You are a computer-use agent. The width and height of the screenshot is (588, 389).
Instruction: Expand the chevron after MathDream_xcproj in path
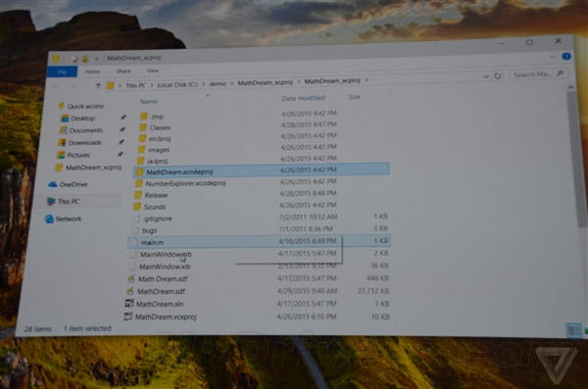point(299,81)
